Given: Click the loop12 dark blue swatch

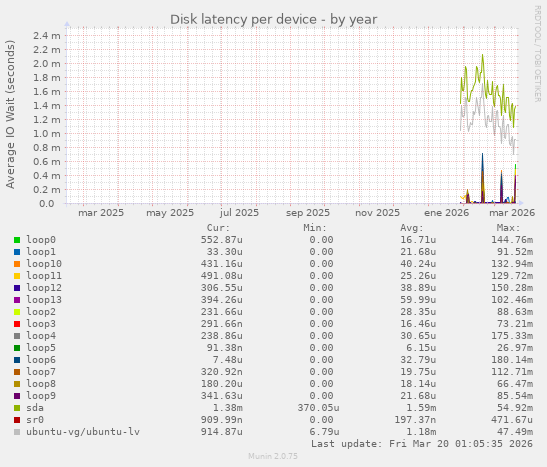Looking at the screenshot, I should [x=17, y=288].
